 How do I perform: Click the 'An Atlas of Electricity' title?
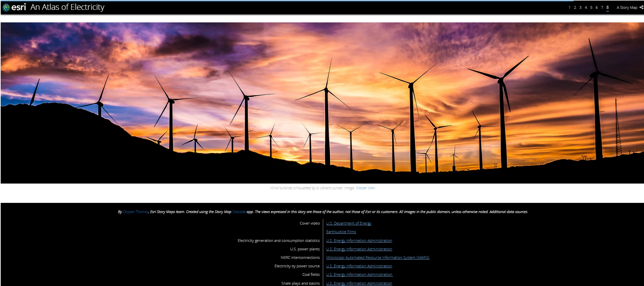(x=67, y=7)
